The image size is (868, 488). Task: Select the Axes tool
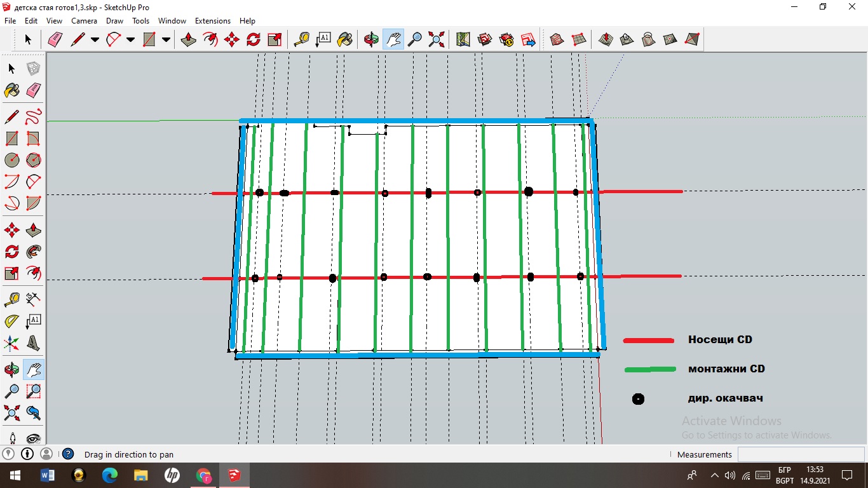[x=11, y=344]
